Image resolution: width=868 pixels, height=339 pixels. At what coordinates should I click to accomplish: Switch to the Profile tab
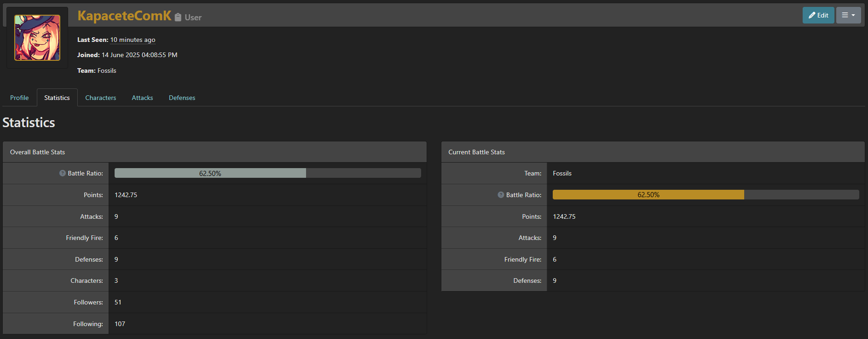(x=19, y=98)
